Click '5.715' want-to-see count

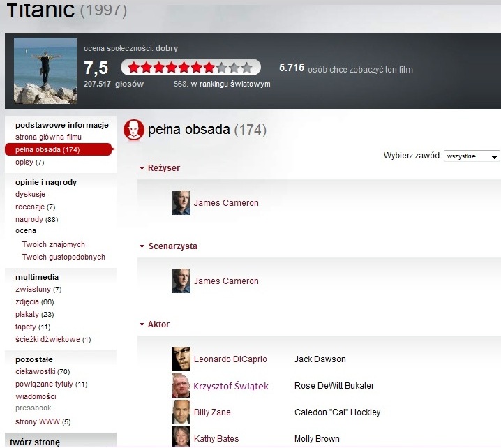[x=292, y=68]
